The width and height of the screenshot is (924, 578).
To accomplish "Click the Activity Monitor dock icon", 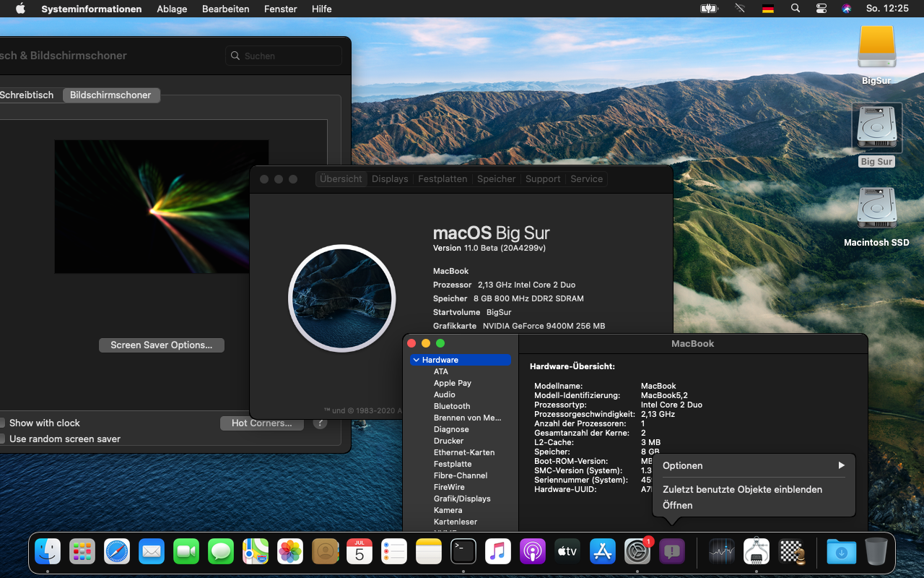I will (721, 552).
